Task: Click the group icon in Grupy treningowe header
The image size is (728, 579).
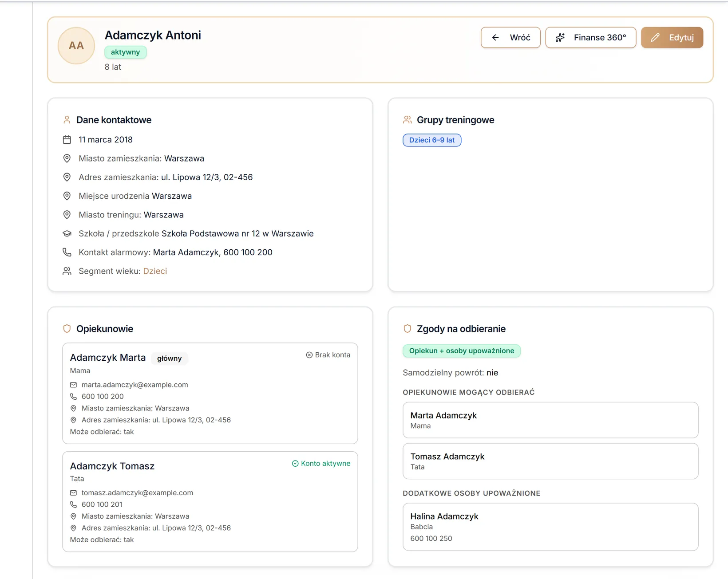Action: click(407, 120)
